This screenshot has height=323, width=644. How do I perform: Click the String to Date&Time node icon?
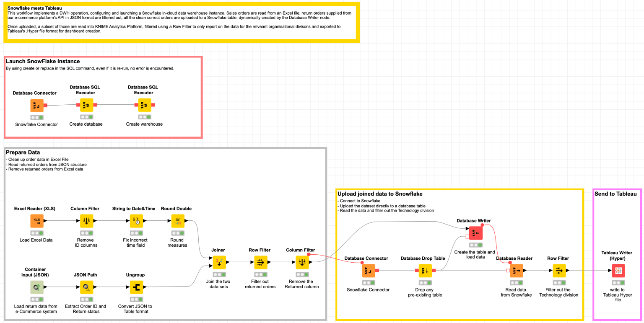coord(137,221)
